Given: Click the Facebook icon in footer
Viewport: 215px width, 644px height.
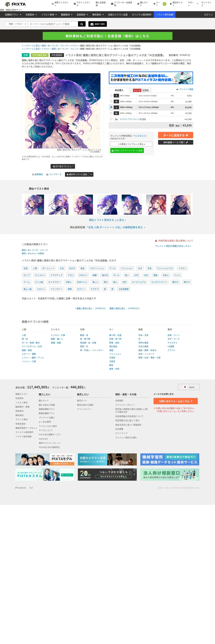Looking at the screenshot, I should pos(16,488).
